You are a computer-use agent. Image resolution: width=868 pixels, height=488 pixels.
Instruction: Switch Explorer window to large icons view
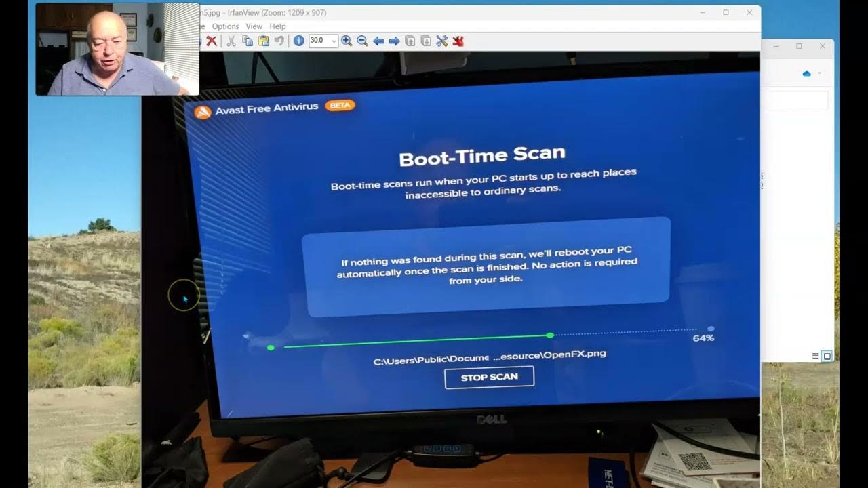coord(827,357)
